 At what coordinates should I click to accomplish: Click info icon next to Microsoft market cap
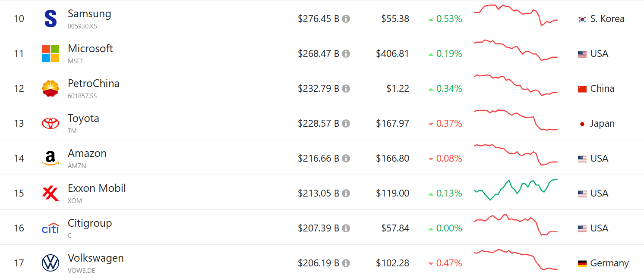point(346,54)
